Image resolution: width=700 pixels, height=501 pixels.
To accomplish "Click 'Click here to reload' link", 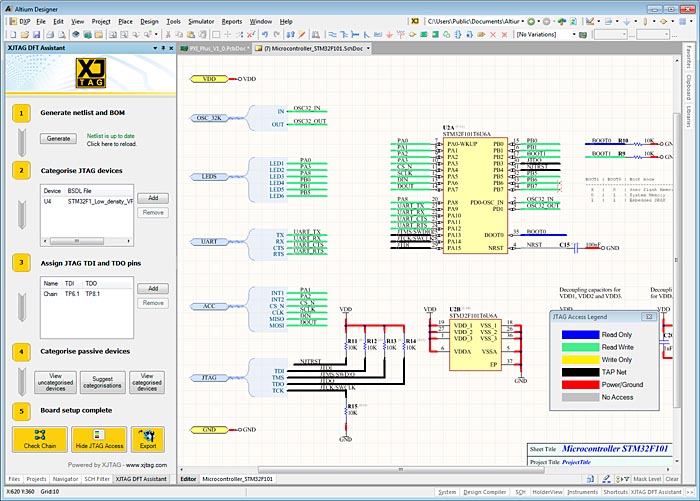I will click(x=112, y=144).
